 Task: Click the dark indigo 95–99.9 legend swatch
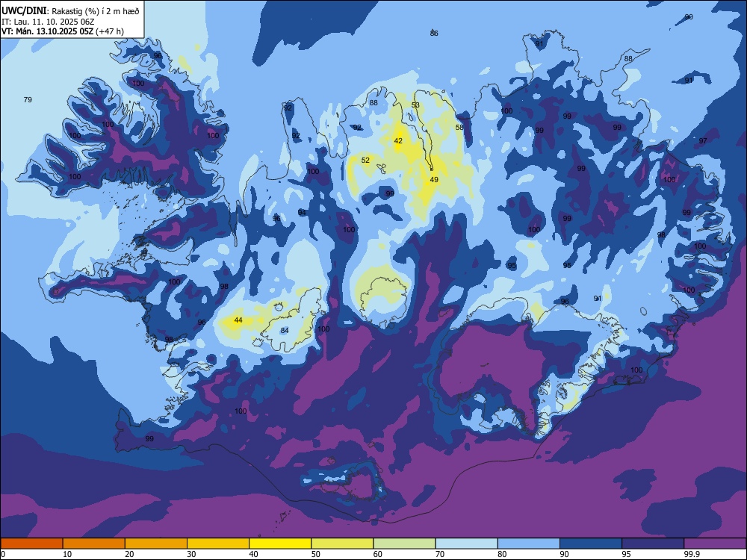653,544
